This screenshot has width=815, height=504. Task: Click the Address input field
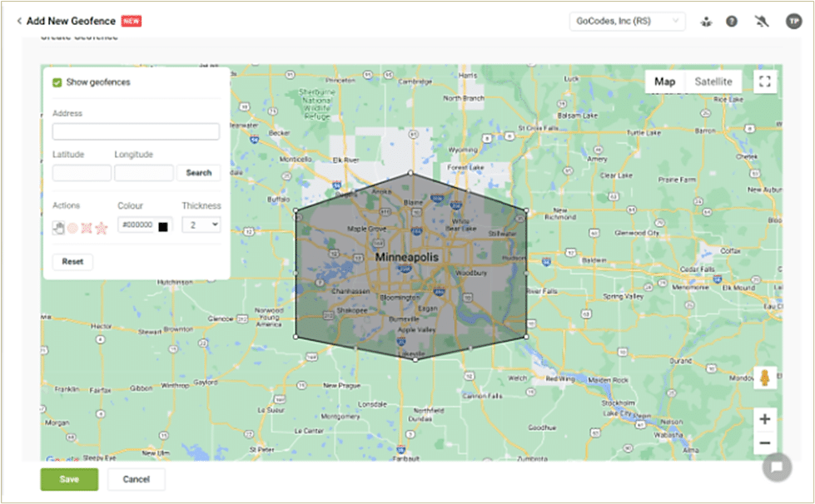136,131
